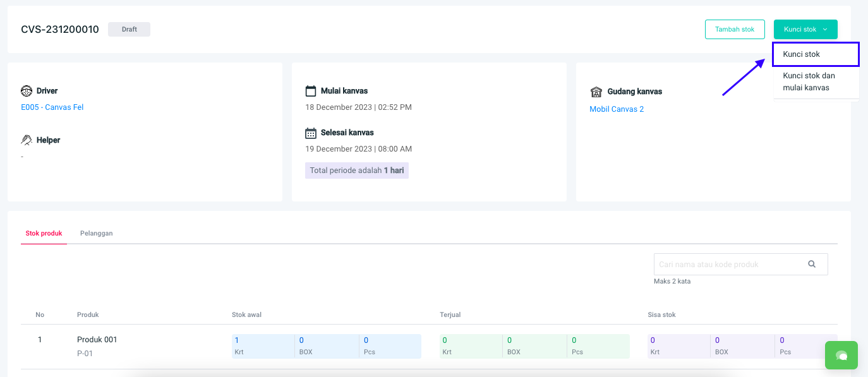Image resolution: width=868 pixels, height=377 pixels.
Task: Click the Stok awal Krt quantity cell
Action: point(262,346)
